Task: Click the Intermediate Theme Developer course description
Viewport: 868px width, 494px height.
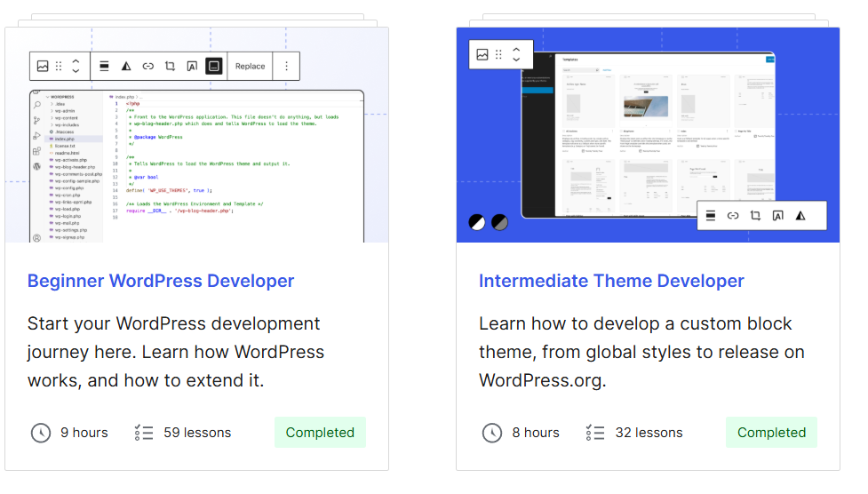Action: (641, 352)
